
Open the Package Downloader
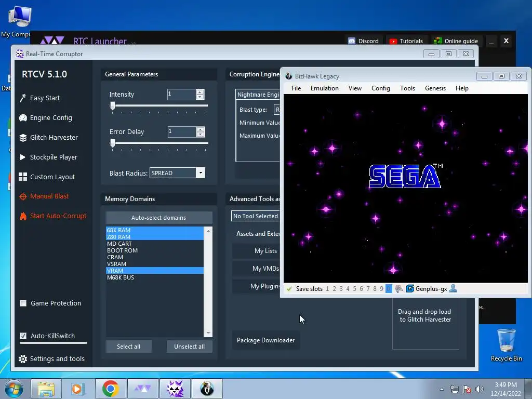click(x=265, y=340)
